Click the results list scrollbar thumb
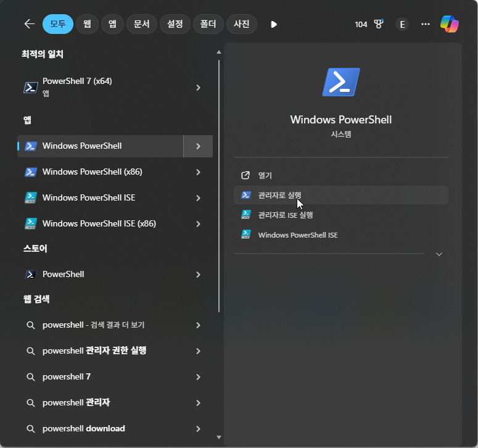The height and width of the screenshot is (448, 478). point(219,186)
